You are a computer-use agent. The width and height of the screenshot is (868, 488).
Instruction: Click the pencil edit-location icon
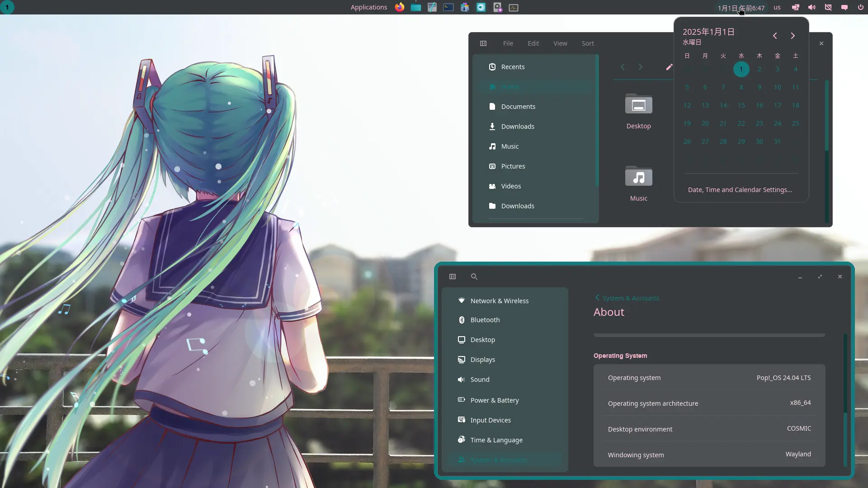pyautogui.click(x=669, y=67)
